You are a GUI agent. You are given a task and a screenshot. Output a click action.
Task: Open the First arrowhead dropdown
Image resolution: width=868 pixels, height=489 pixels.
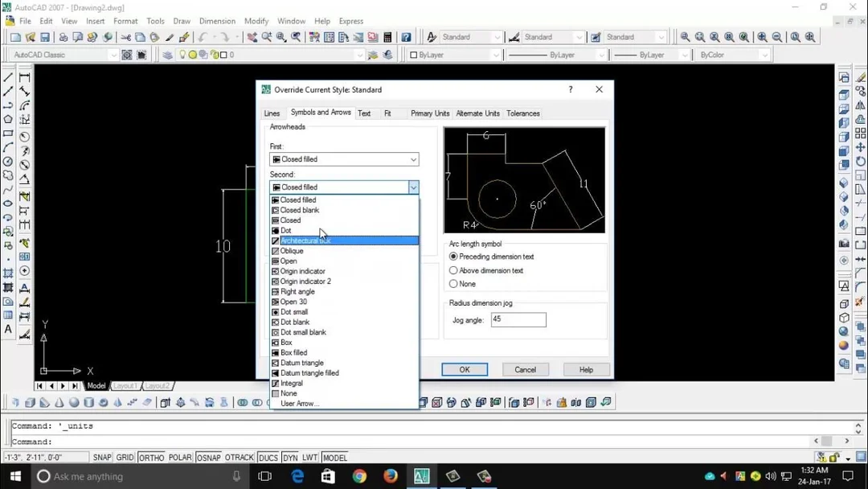tap(344, 159)
